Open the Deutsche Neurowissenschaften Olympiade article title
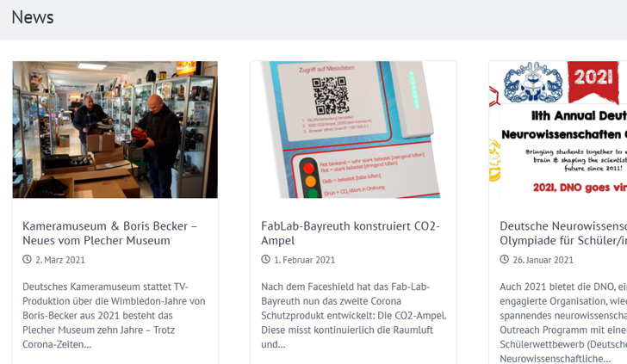 [563, 233]
